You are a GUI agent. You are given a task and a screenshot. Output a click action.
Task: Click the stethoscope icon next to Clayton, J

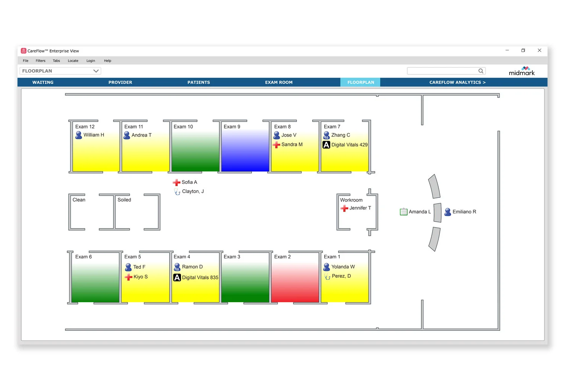click(x=177, y=192)
